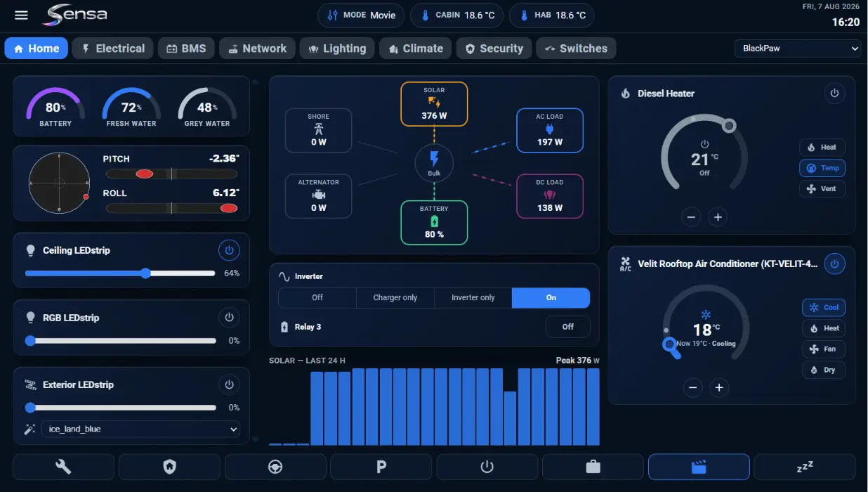Screen dimensions: 868x492
Task: Toggle the Diesel Heater power button
Action: click(834, 93)
